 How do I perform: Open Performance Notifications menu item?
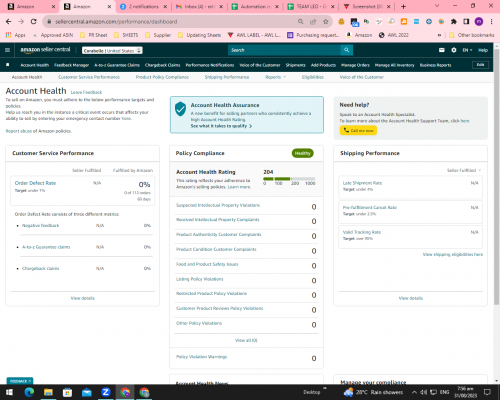click(x=210, y=65)
